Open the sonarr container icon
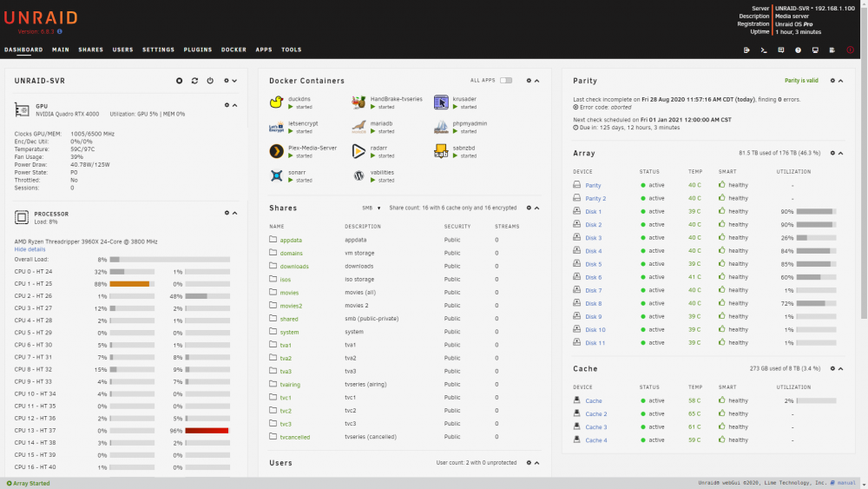 pyautogui.click(x=276, y=175)
